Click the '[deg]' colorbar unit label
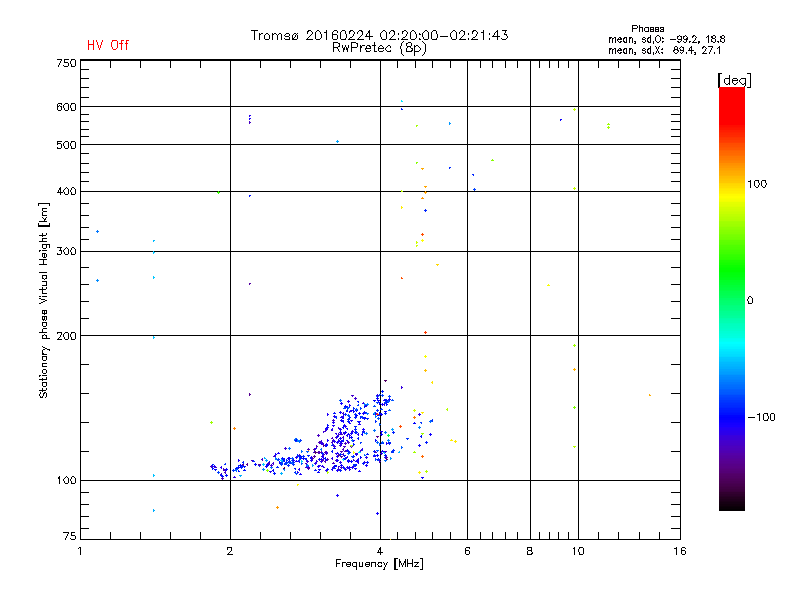This screenshot has height=600, width=800. point(734,80)
